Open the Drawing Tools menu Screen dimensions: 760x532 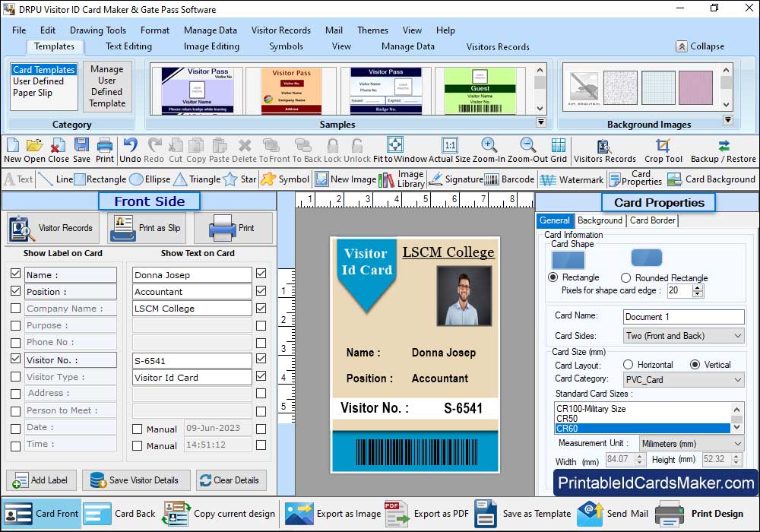(x=98, y=30)
